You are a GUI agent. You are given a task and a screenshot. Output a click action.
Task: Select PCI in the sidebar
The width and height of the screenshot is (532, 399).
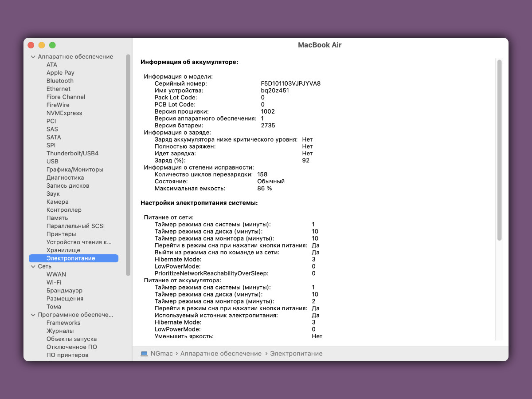coord(51,121)
